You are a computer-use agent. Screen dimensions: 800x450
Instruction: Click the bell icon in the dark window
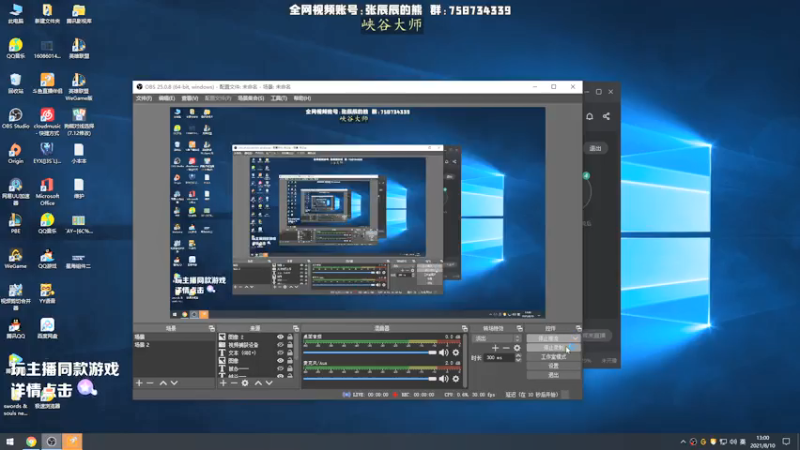(x=589, y=116)
